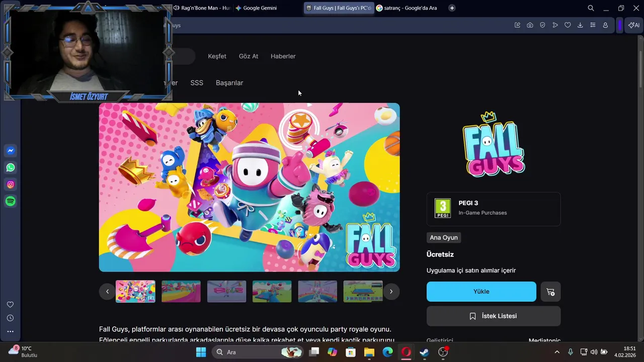Open Steam from the taskbar
The width and height of the screenshot is (644, 362).
tap(425, 352)
